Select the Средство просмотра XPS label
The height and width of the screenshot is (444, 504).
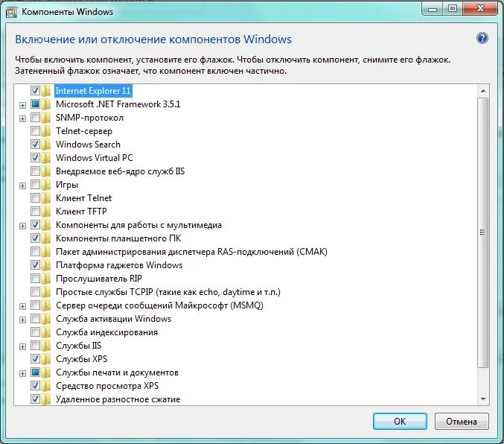pyautogui.click(x=107, y=386)
